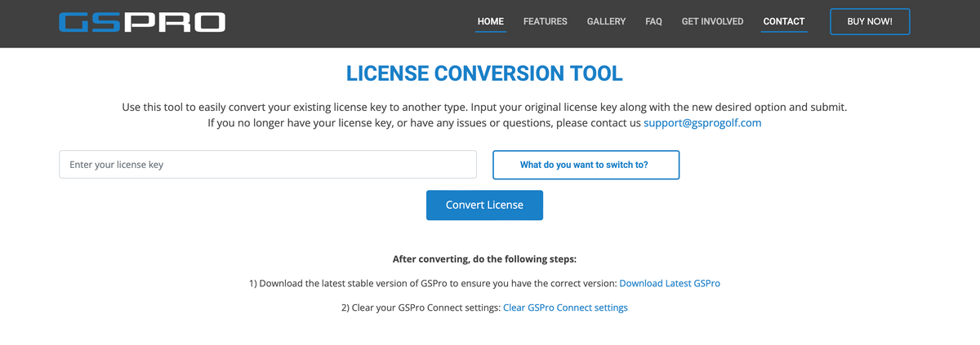Click the sentence starting 'If you no longer have your license key'
980x345 pixels.
point(484,123)
